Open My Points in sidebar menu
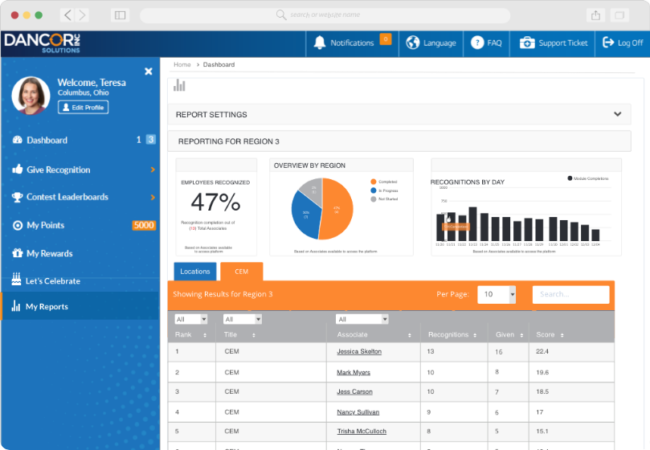Image resolution: width=650 pixels, height=450 pixels. (46, 225)
